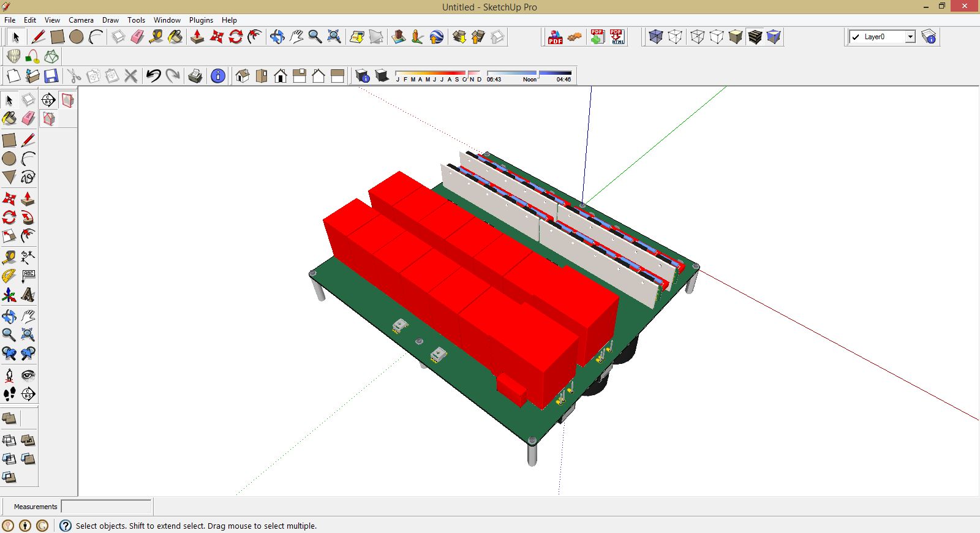Click Zoom Extents in the top toolbar

[x=334, y=37]
